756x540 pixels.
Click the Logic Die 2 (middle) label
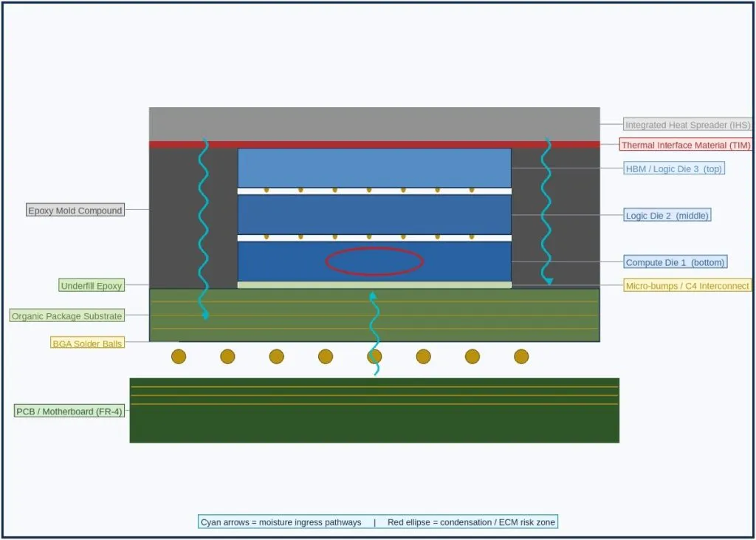point(667,215)
